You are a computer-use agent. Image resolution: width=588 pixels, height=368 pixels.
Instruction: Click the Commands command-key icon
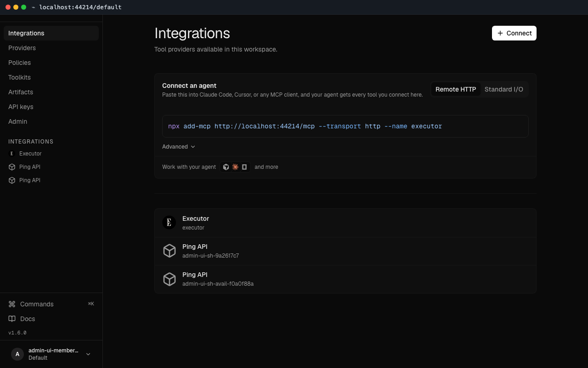point(12,304)
